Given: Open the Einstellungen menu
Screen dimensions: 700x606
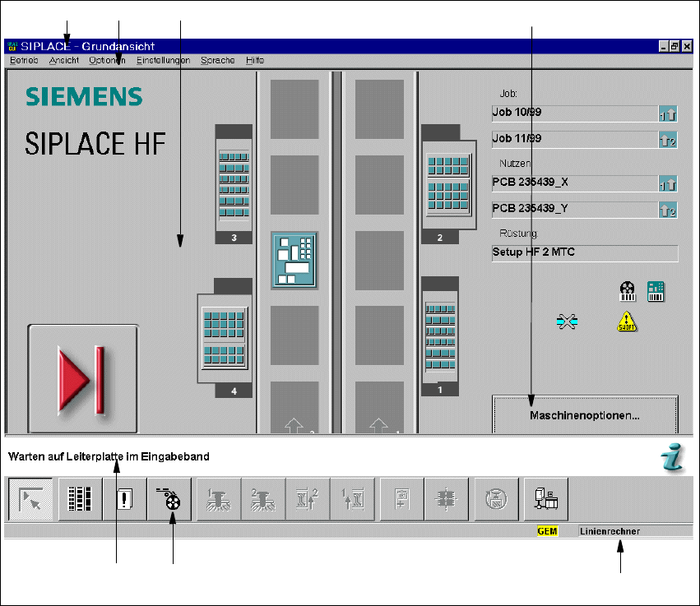Looking at the screenshot, I should coord(163,60).
